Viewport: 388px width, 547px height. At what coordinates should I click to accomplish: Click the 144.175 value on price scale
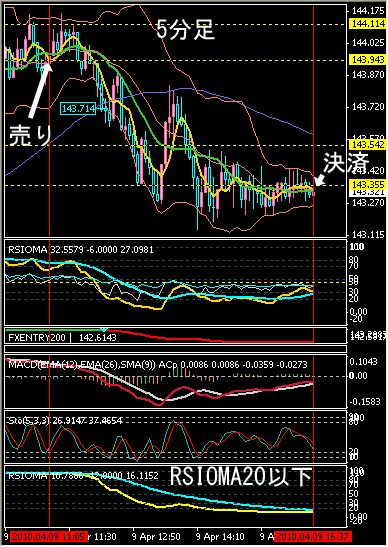coord(368,11)
